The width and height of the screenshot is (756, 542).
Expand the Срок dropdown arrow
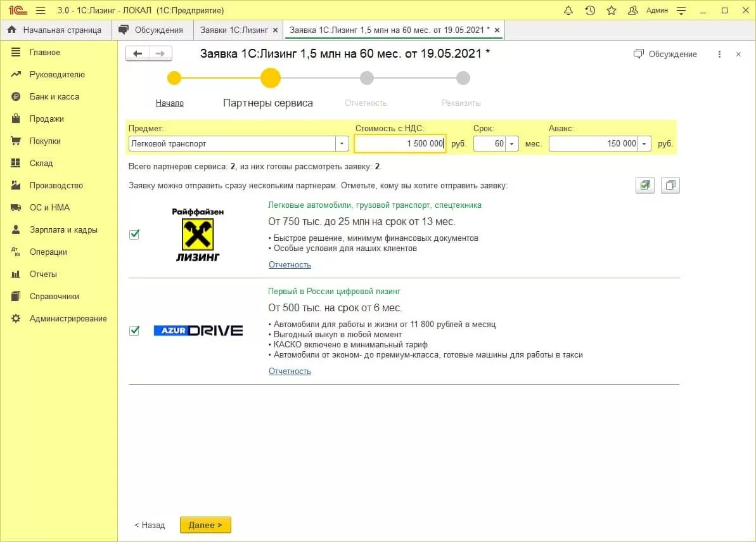click(x=511, y=144)
